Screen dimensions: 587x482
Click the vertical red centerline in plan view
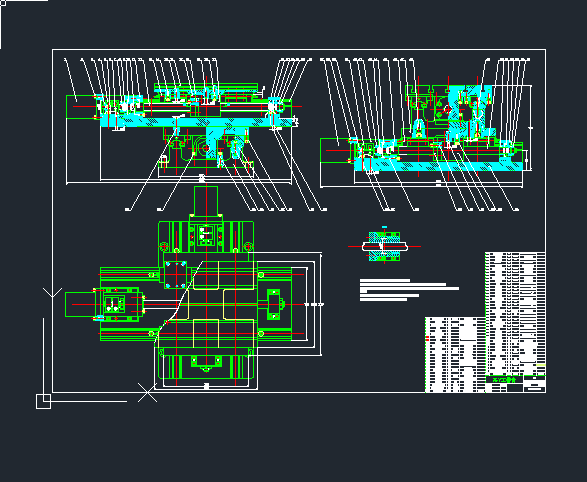coord(206,284)
